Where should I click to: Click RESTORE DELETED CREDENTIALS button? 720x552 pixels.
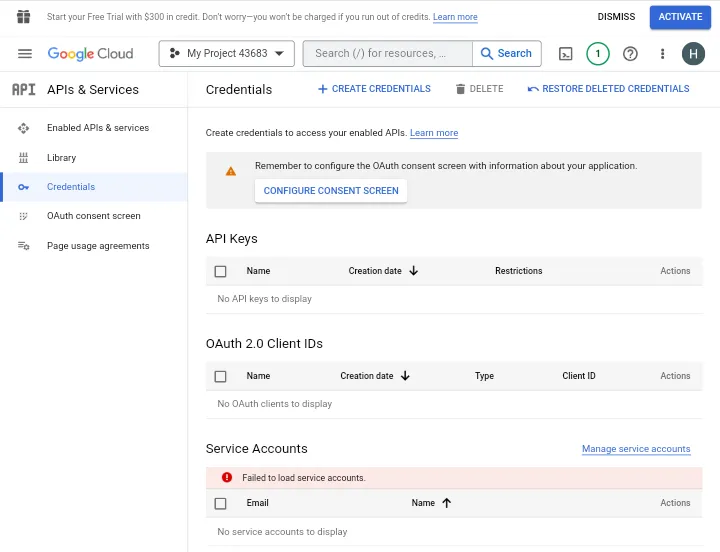pos(608,89)
